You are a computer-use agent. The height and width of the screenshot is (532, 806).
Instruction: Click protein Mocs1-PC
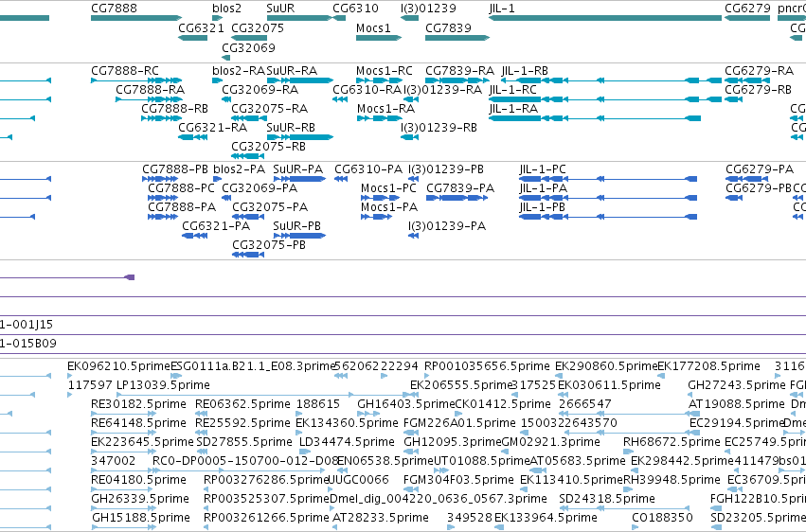tap(381, 198)
